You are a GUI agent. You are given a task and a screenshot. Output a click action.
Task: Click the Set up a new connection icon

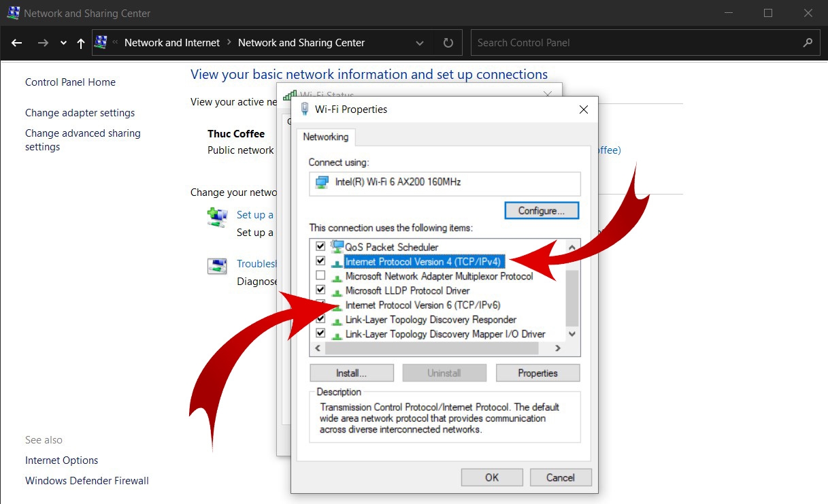pos(217,218)
